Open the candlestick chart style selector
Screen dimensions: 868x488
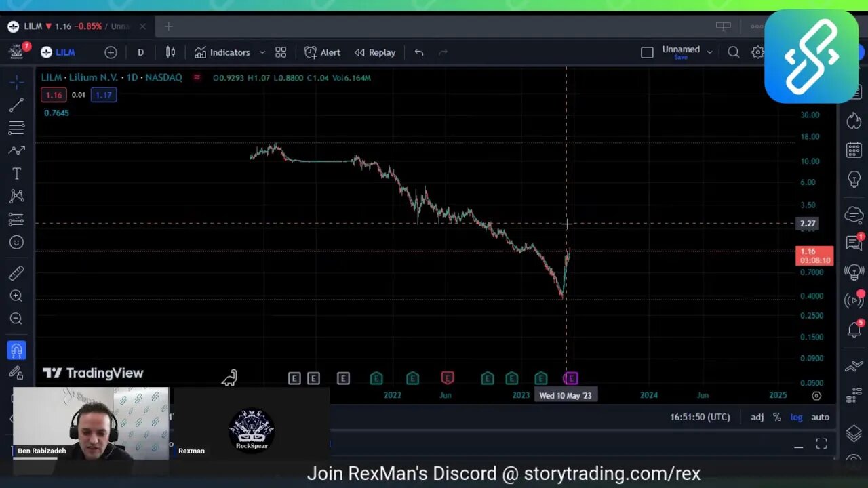(171, 52)
